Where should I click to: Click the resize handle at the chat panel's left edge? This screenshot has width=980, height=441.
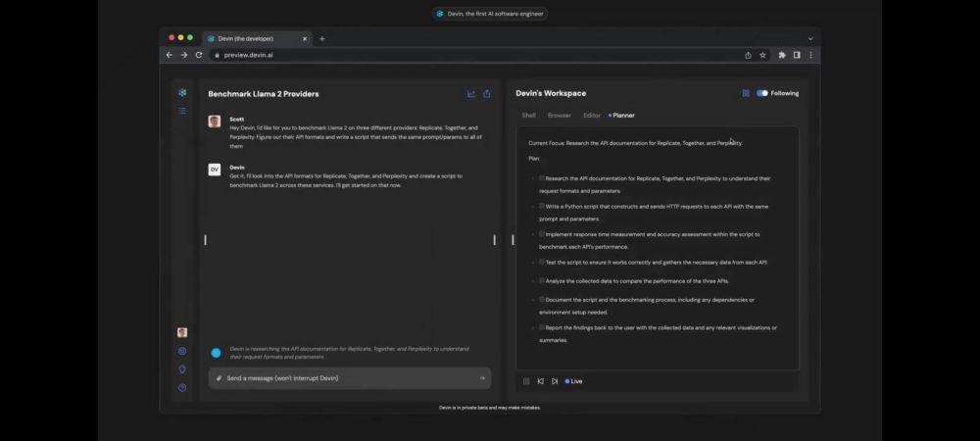point(205,240)
